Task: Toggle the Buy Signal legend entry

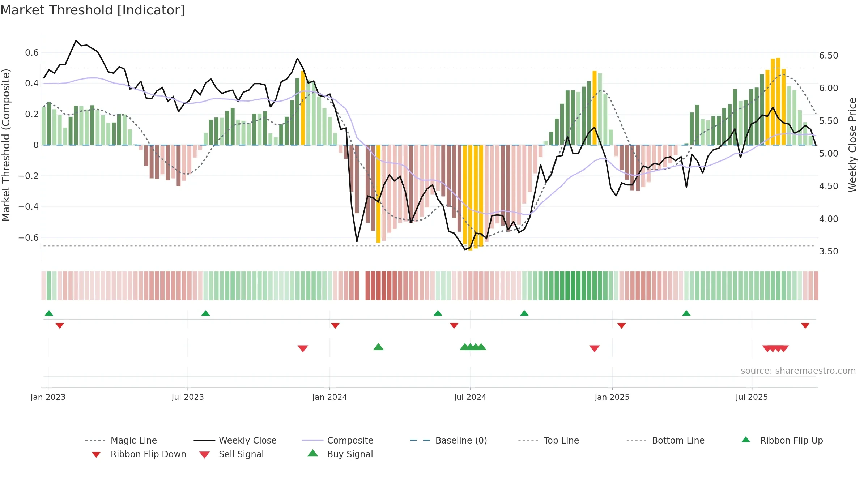Action: [340, 454]
